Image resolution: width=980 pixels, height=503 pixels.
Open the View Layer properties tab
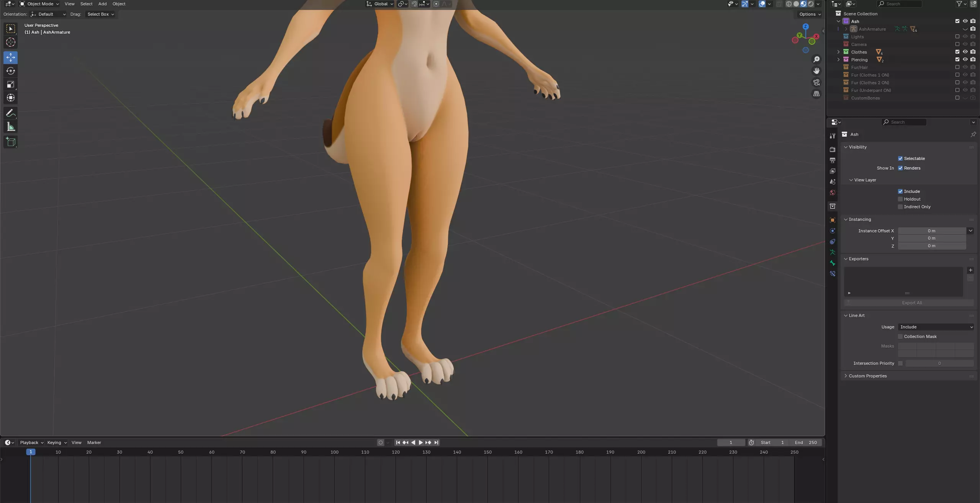tap(832, 171)
